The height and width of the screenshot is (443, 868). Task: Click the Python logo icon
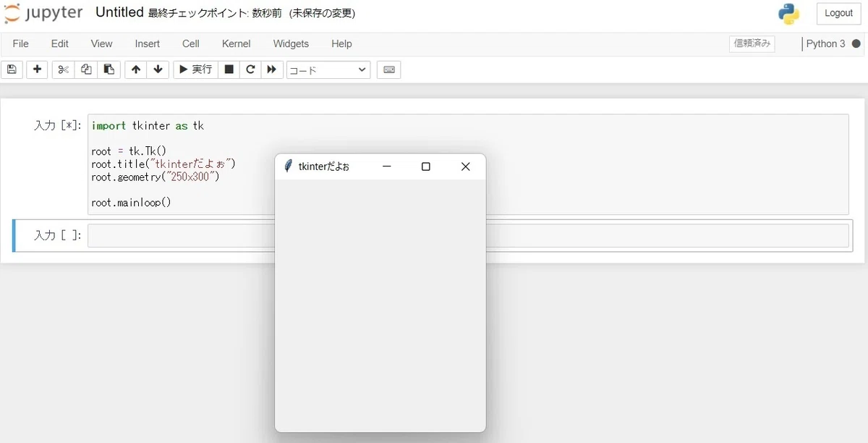788,13
